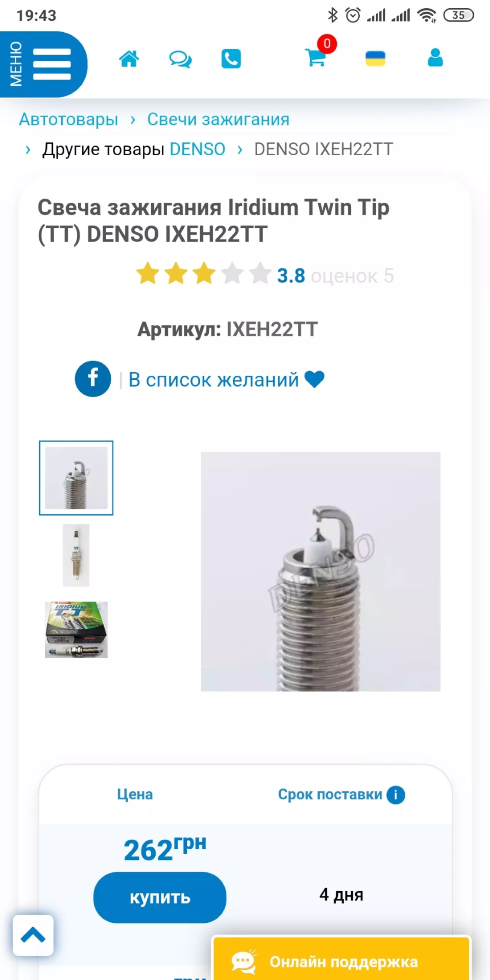Image resolution: width=490 pixels, height=980 pixels.
Task: Tap the phone call icon
Action: pyautogui.click(x=231, y=59)
